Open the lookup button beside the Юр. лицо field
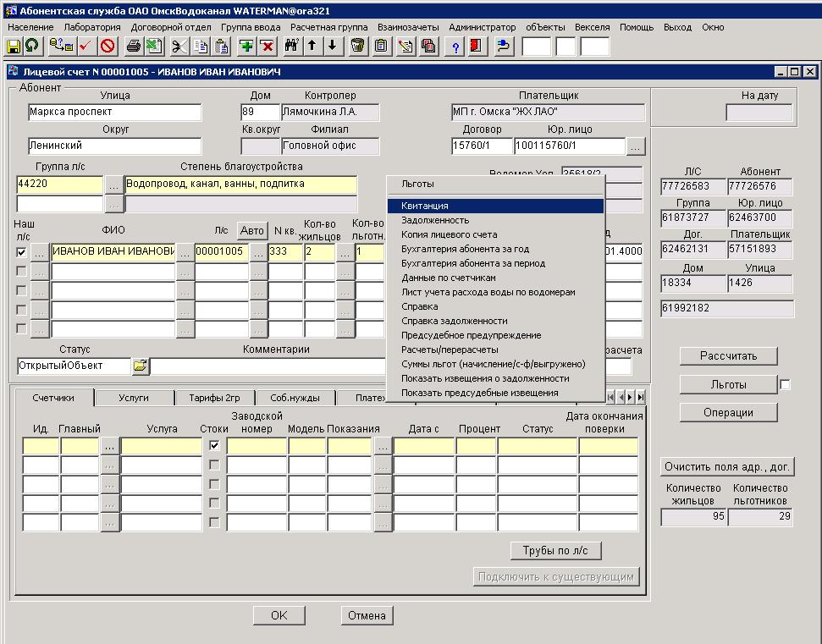 (636, 146)
